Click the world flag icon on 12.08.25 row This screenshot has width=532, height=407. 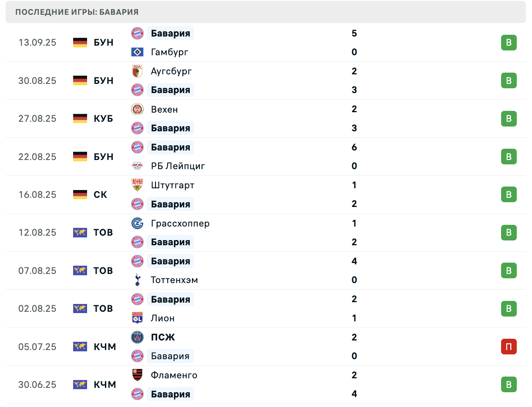tap(80, 233)
